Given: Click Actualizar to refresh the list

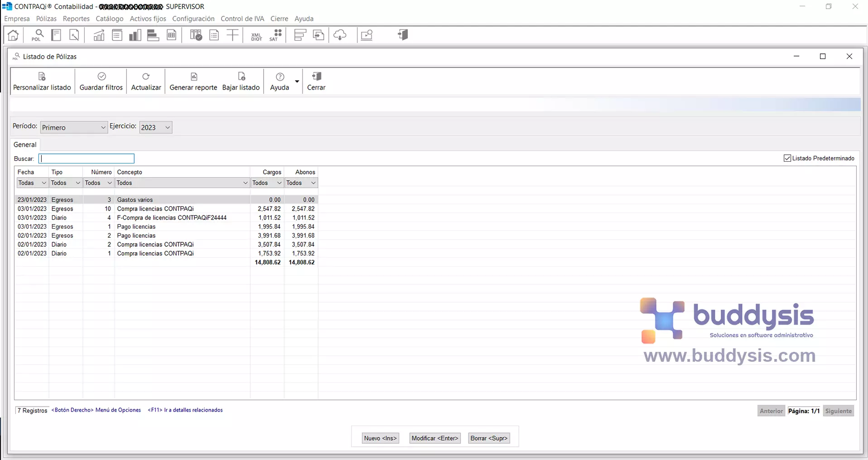Looking at the screenshot, I should [x=146, y=81].
